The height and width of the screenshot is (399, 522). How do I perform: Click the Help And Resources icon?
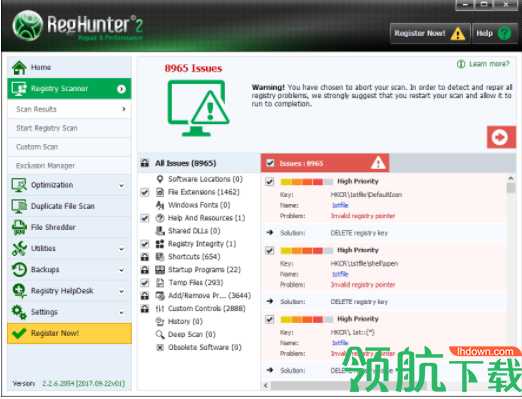(x=160, y=218)
